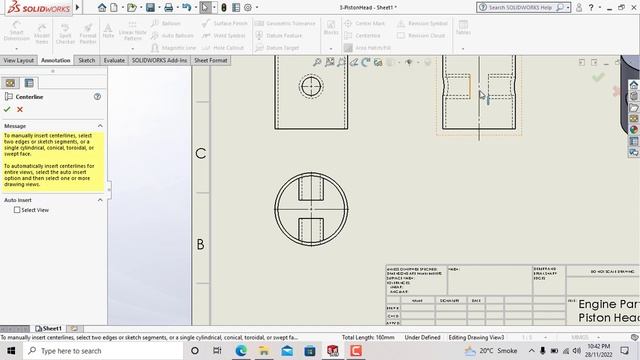Open File Explorer from taskbar
This screenshot has height=360, width=640.
click(x=264, y=351)
